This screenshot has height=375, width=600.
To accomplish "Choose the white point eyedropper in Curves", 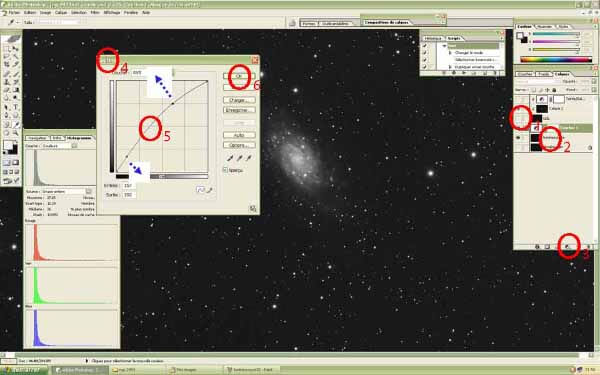I will 249,158.
